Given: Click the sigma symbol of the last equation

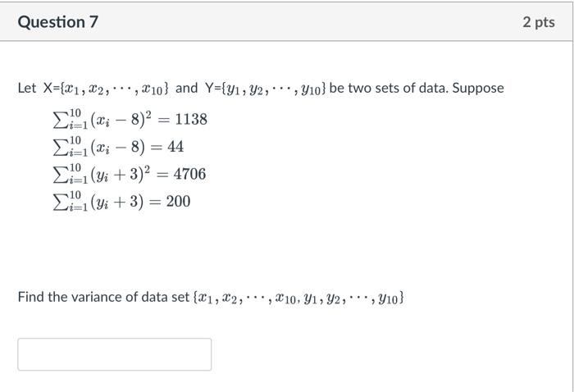Looking at the screenshot, I should (x=61, y=202).
